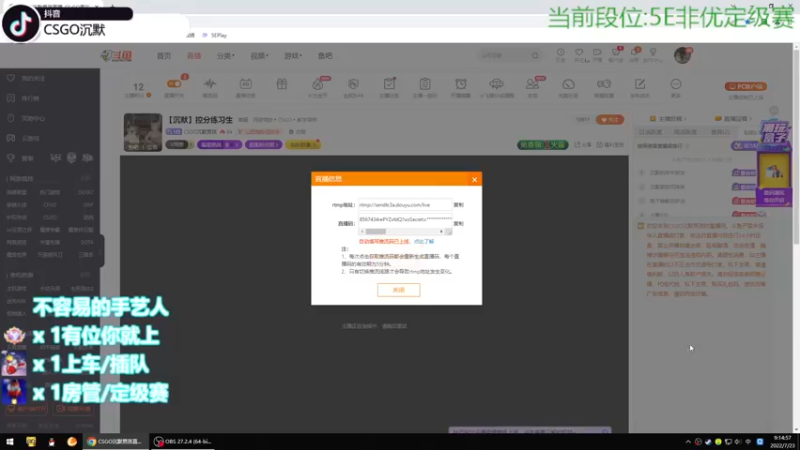This screenshot has width=800, height=450.
Task: Click the alarm clock icon in toolbar
Action: coord(461,84)
